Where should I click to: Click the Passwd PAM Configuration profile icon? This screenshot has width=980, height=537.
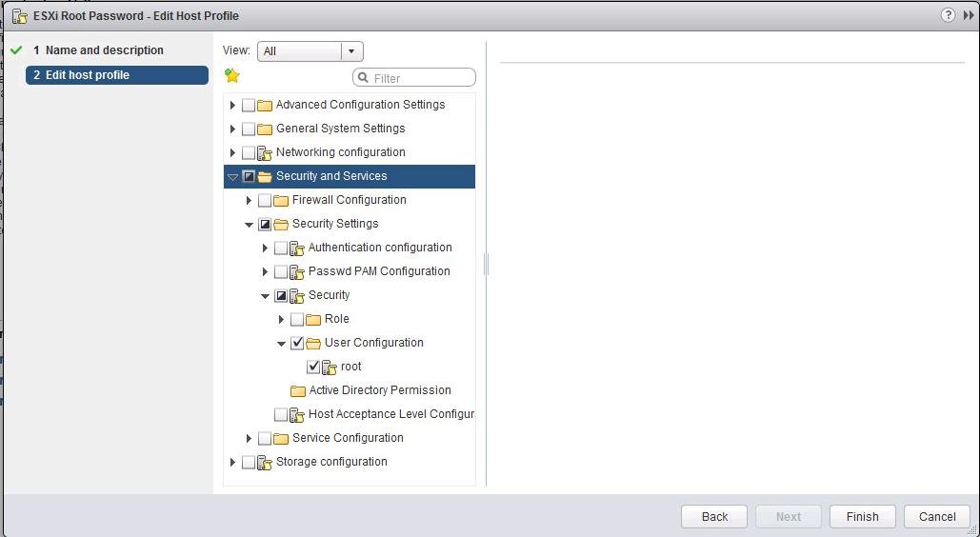tap(297, 272)
